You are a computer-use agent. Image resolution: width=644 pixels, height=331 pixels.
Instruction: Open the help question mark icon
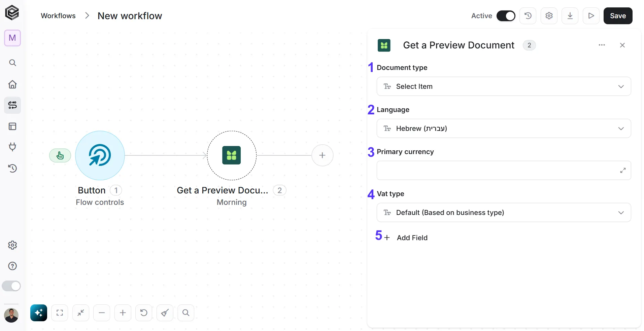click(x=12, y=266)
